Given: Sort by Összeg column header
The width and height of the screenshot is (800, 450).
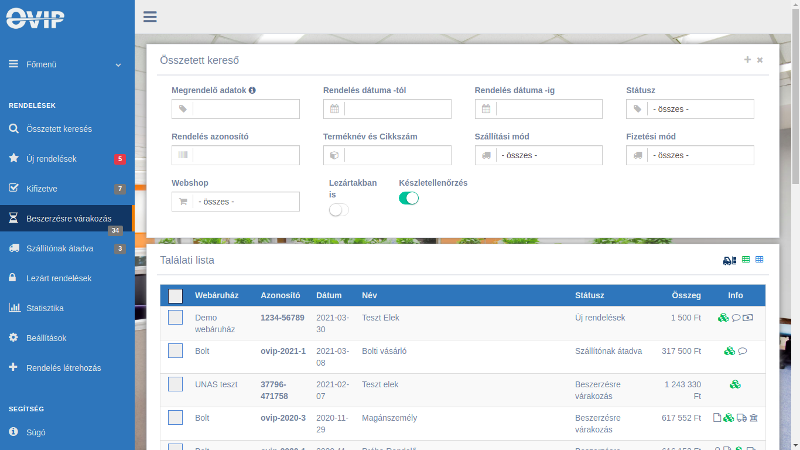Looking at the screenshot, I should click(x=686, y=295).
